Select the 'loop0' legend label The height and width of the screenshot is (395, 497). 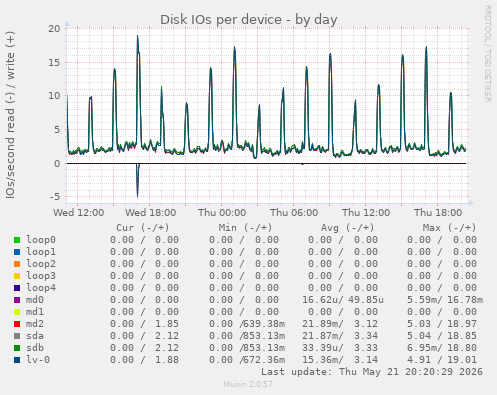[x=41, y=240]
